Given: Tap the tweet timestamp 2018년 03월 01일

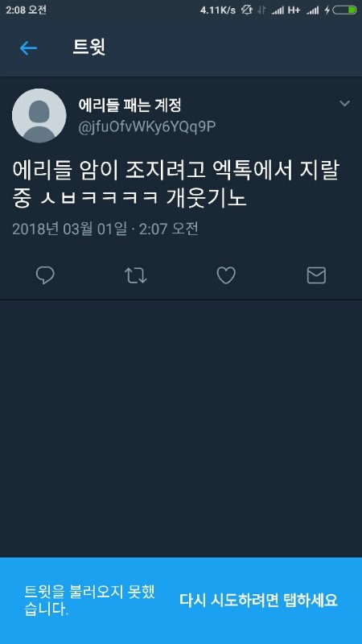Looking at the screenshot, I should tap(69, 229).
